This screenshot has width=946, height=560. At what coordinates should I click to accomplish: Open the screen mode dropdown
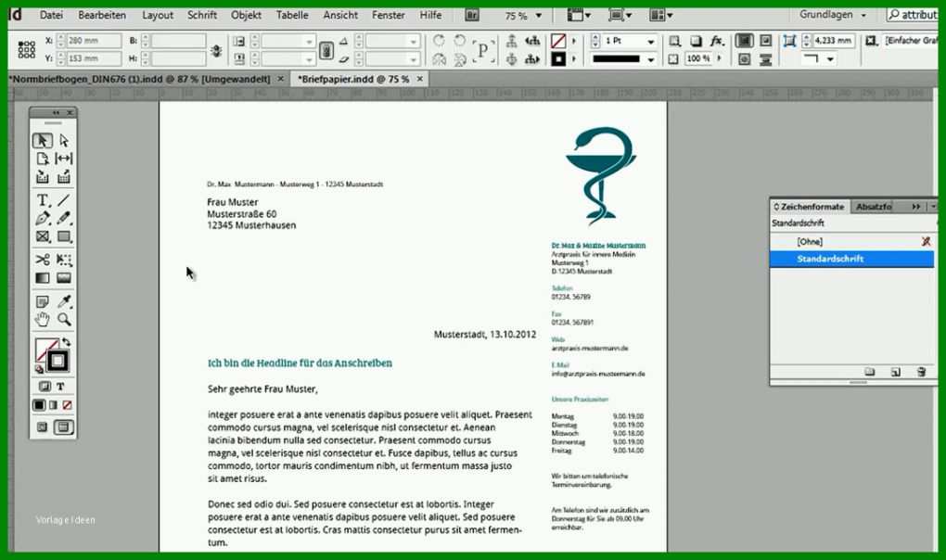pos(620,15)
